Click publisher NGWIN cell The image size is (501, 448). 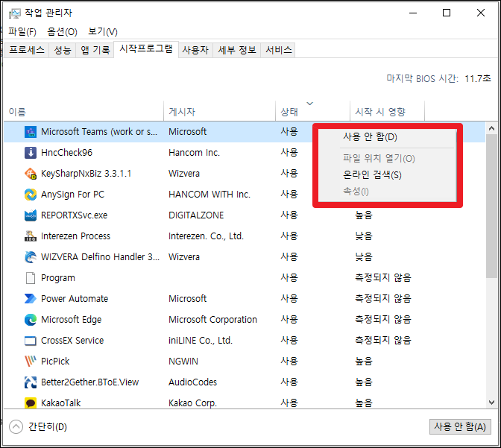tap(183, 362)
